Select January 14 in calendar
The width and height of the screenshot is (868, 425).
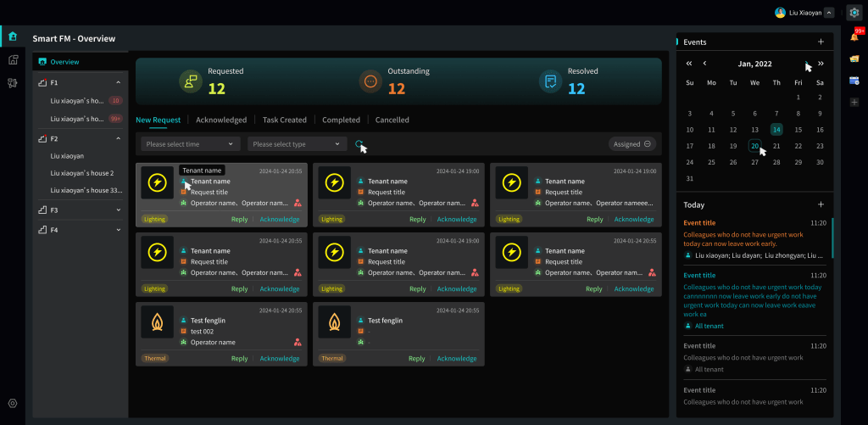point(776,130)
